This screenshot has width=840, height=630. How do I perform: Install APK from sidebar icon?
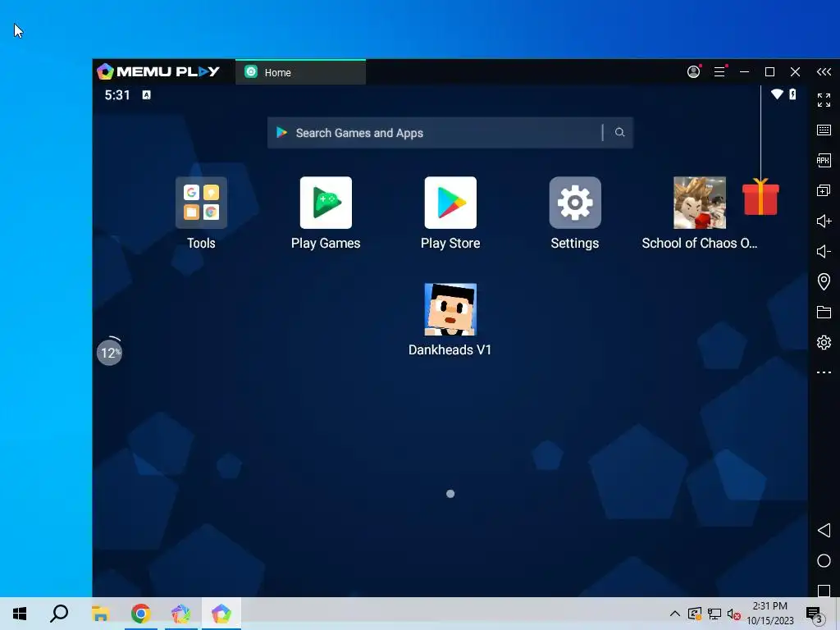(824, 160)
